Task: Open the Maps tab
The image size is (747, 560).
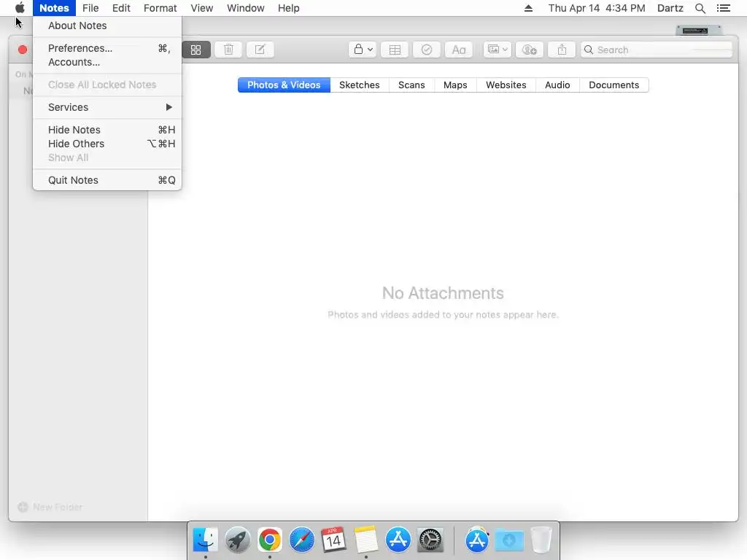Action: click(x=455, y=85)
